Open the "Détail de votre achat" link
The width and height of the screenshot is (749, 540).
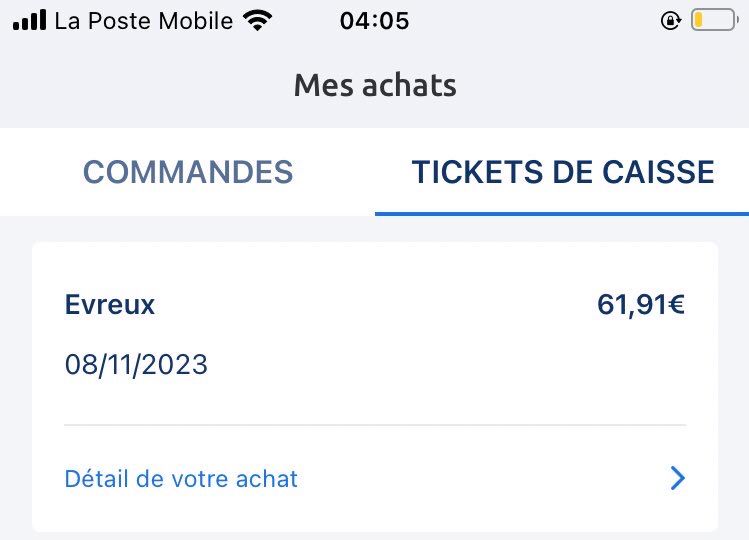(181, 479)
